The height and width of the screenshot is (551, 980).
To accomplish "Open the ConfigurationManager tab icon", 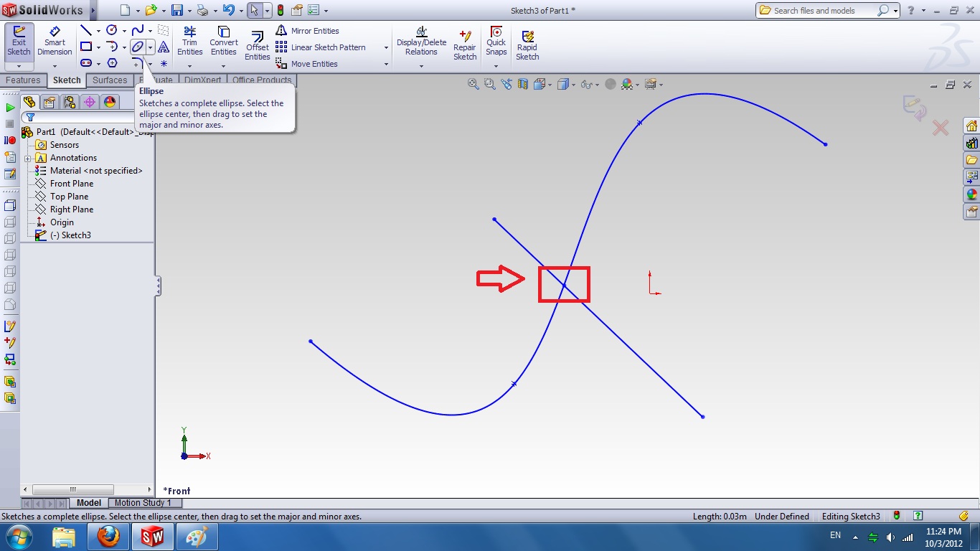I will click(70, 102).
